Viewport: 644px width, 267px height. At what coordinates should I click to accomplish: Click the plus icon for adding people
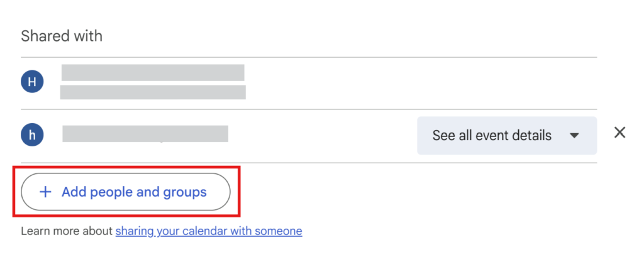click(x=45, y=192)
